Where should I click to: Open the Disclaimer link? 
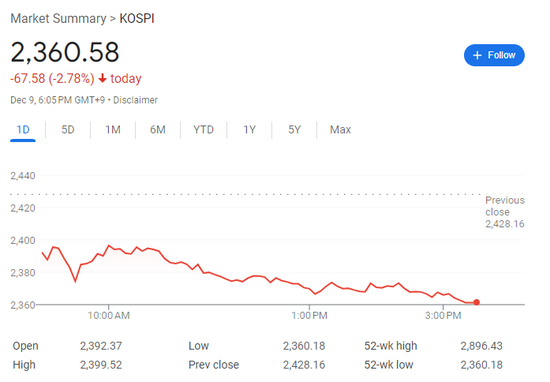135,100
